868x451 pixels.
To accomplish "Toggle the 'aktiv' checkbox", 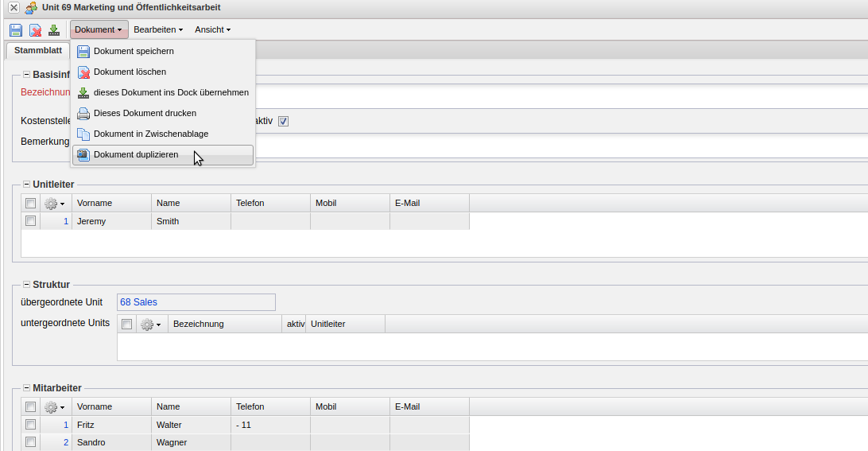I will (283, 121).
